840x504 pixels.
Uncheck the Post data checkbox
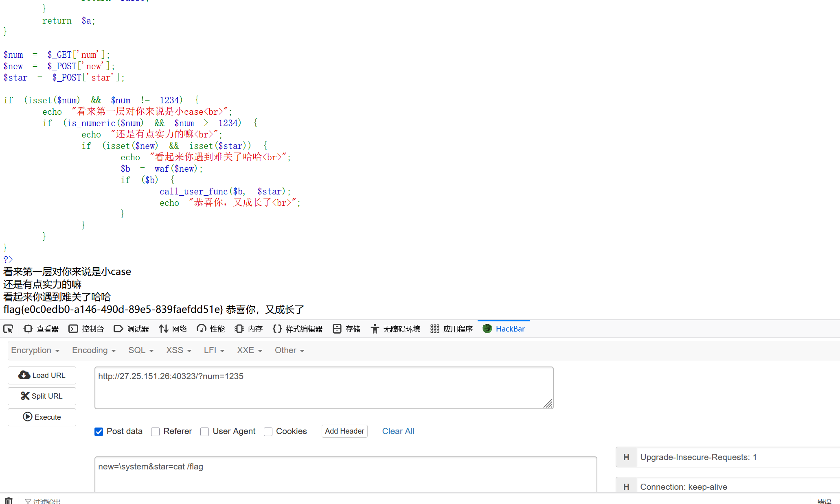tap(99, 432)
